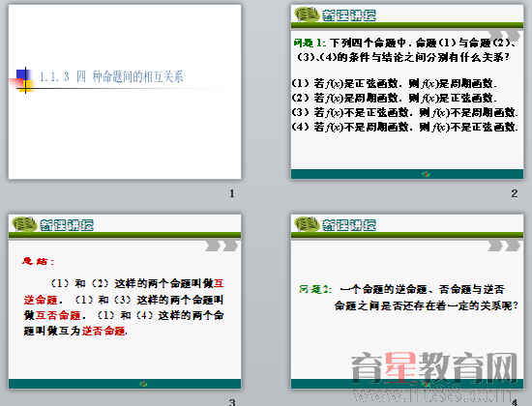This screenshot has height=406, width=532.
Task: Click the red 总结 heading on slide 3
Action: coord(38,261)
